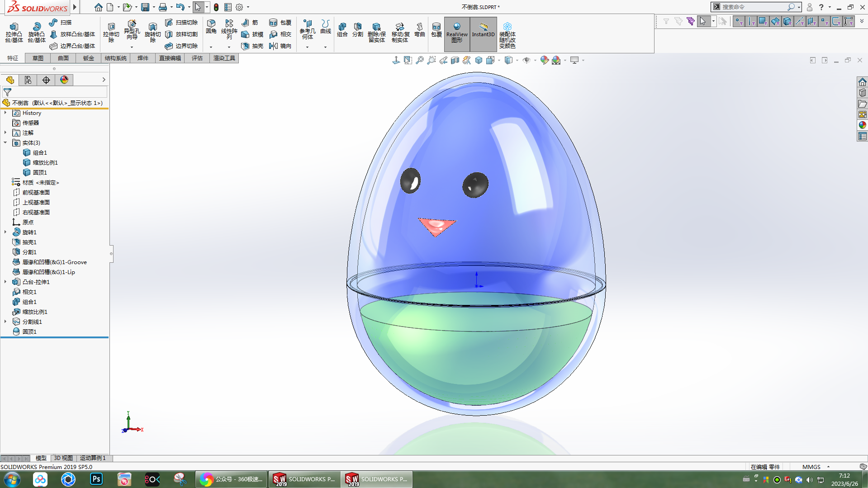Switch to the 草图 sketch tab
868x488 pixels.
(x=38, y=58)
